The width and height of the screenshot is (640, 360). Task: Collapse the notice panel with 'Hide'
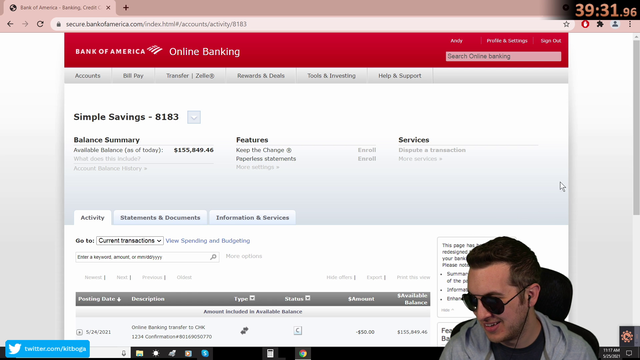(447, 310)
